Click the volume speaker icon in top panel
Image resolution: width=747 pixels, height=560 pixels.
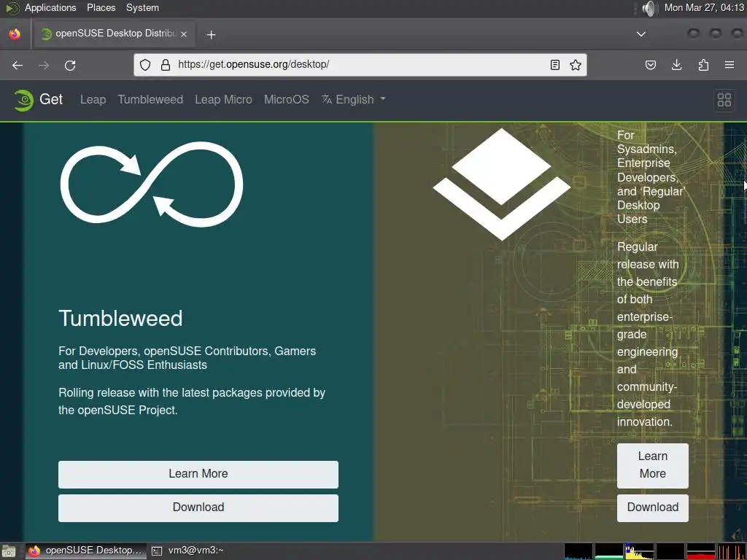coord(649,8)
